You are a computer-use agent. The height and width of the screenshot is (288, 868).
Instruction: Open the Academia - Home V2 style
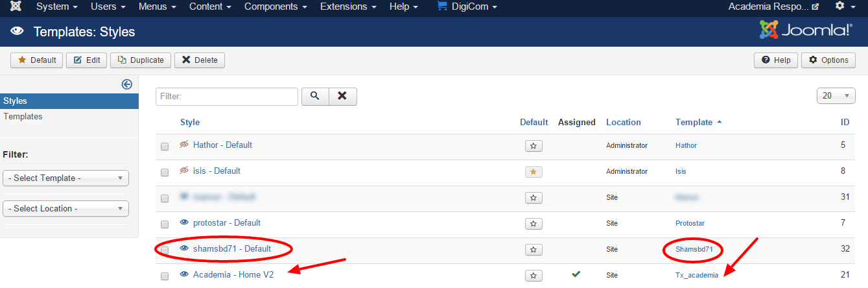click(233, 275)
